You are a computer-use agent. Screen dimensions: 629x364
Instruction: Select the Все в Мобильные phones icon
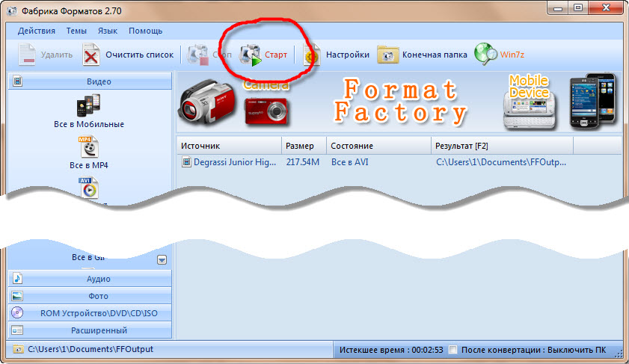(x=88, y=105)
